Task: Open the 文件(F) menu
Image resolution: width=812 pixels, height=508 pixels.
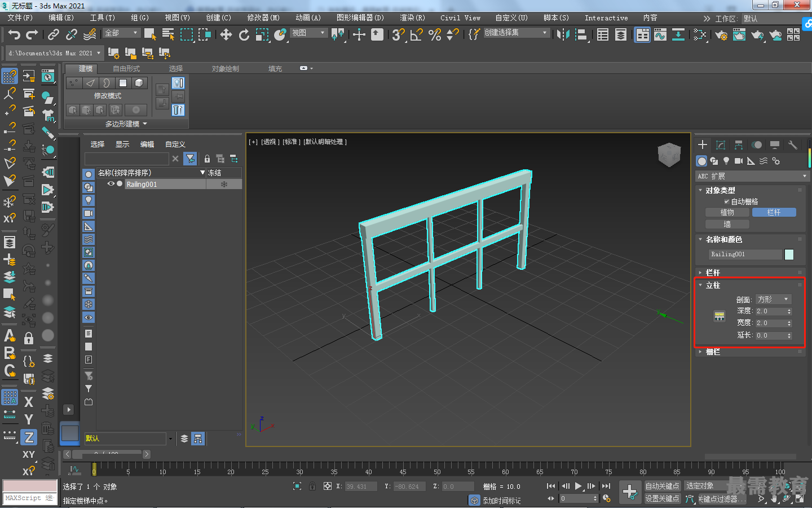Action: tap(20, 18)
